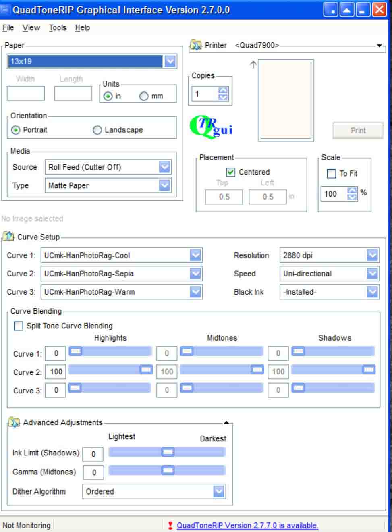Screen dimensions: 392x532
Task: Click the paper Width field
Action: click(x=26, y=94)
